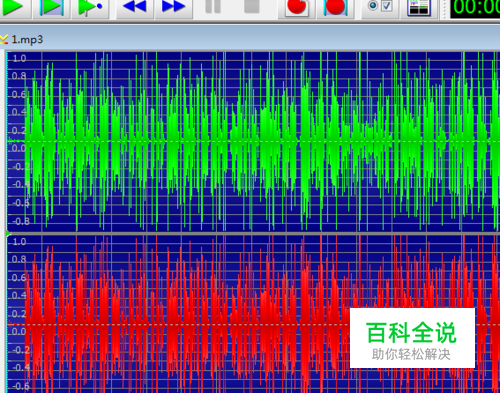Play the selection using the second green button
Image resolution: width=500 pixels, height=393 pixels.
click(51, 7)
